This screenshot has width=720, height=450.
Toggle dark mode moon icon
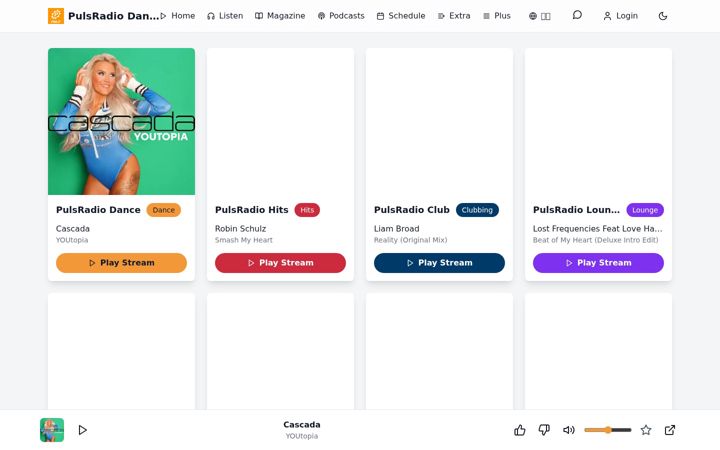coord(663,16)
